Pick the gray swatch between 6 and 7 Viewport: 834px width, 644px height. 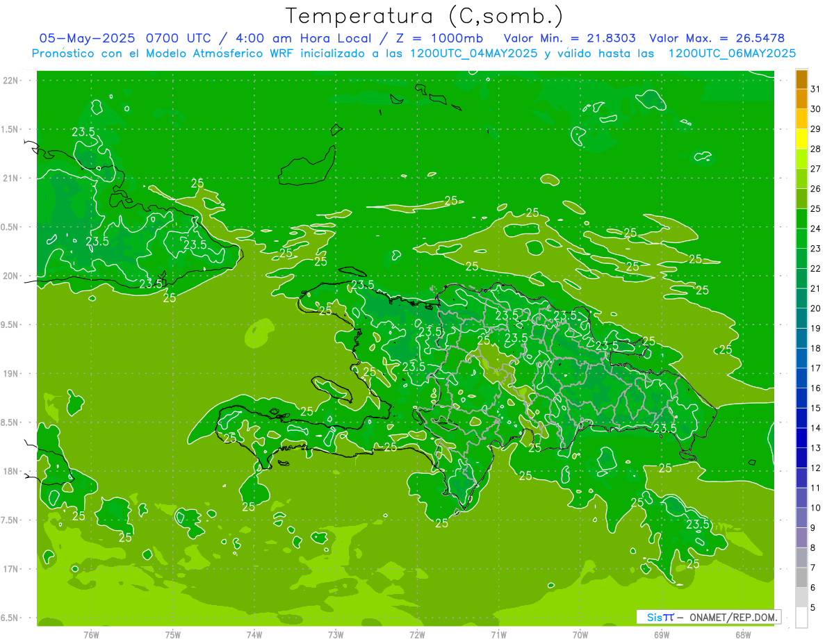click(x=801, y=578)
